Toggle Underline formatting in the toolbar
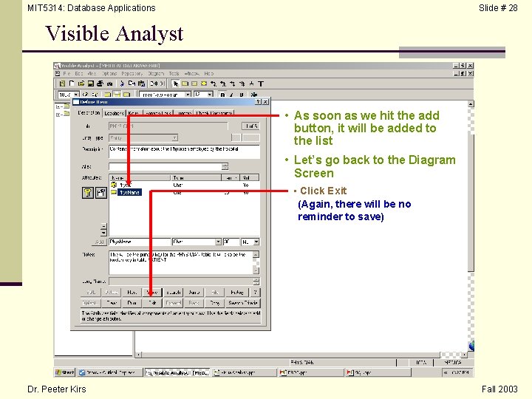 pos(241,95)
